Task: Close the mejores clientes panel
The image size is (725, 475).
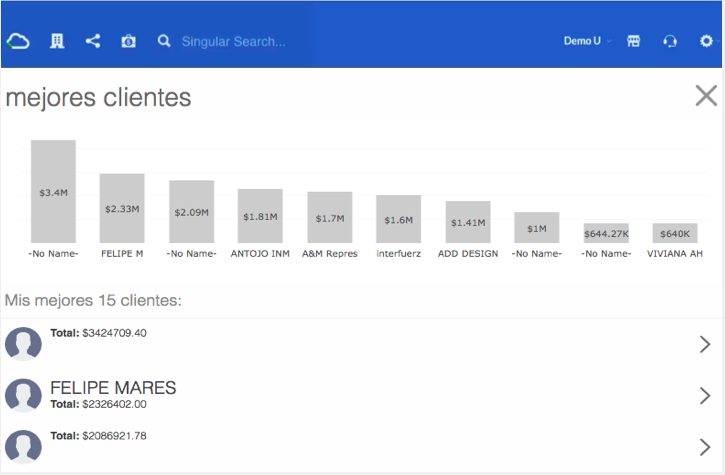Action: pos(706,96)
